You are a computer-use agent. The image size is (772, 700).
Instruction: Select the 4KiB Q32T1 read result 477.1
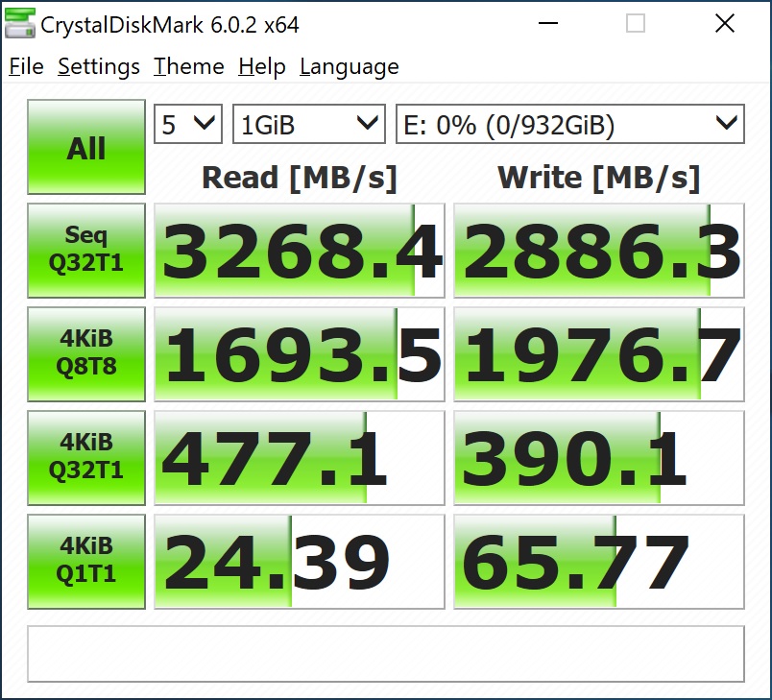300,458
